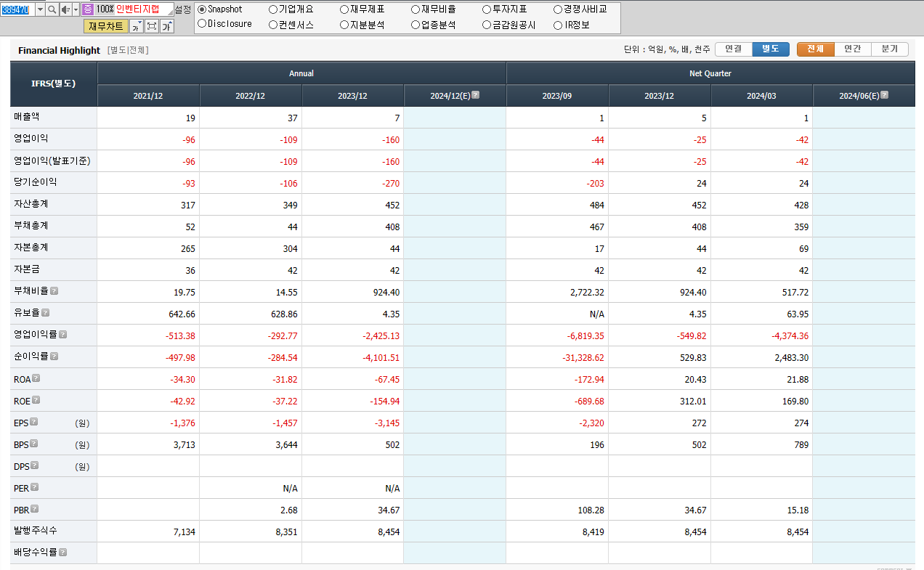Image resolution: width=924 pixels, height=570 pixels.
Task: Click help icon beside 순이익률
Action: pyautogui.click(x=54, y=357)
